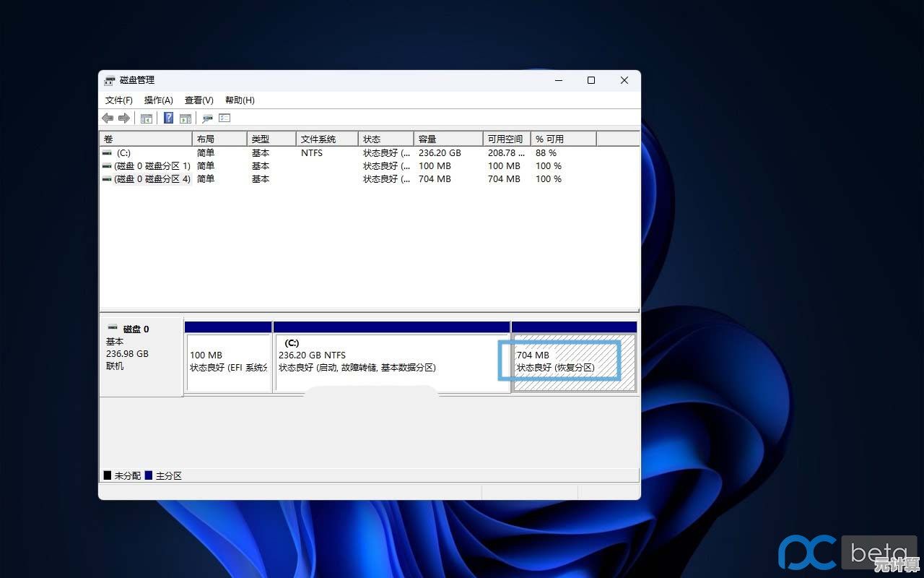924x578 pixels.
Task: Open the 文件(F) menu
Action: point(118,100)
